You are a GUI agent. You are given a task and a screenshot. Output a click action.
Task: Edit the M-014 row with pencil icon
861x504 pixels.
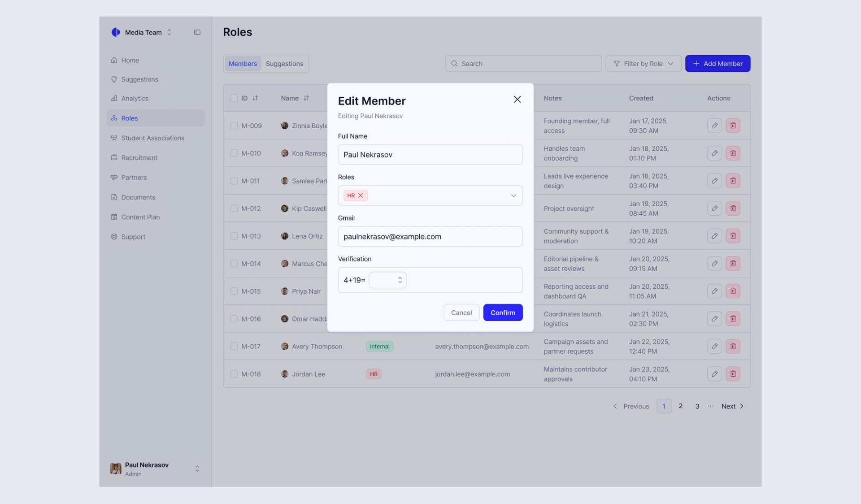[x=714, y=264]
